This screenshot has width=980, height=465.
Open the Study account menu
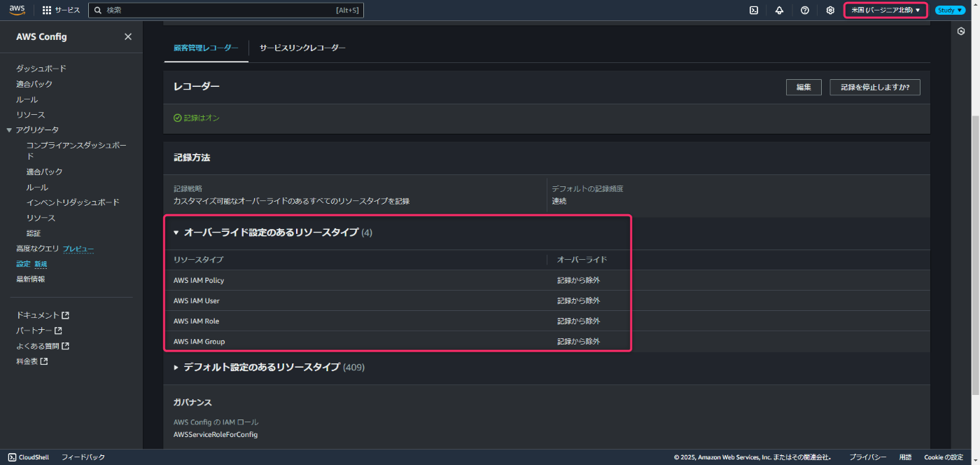[950, 11]
